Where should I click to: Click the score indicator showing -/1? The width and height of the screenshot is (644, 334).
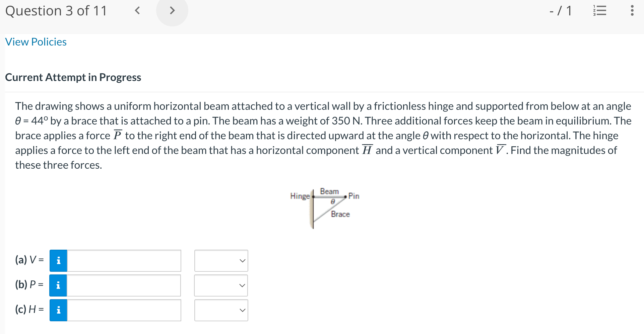560,11
